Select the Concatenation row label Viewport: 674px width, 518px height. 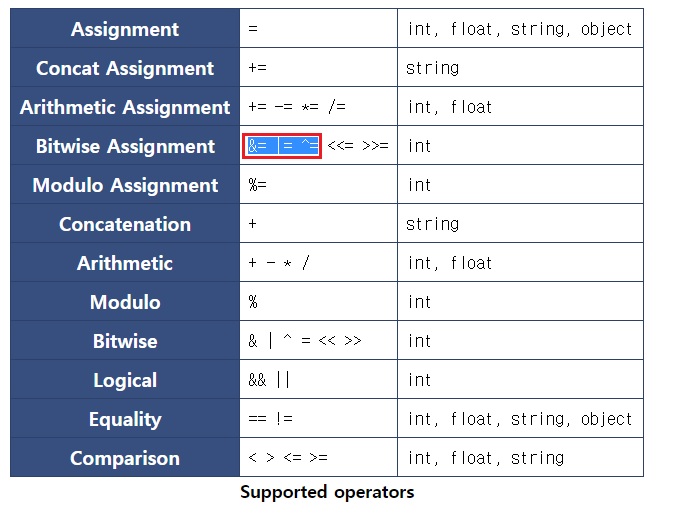[125, 224]
